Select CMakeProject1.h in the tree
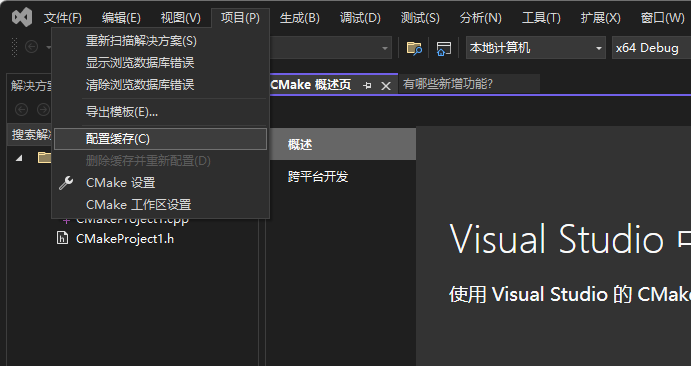 [125, 239]
